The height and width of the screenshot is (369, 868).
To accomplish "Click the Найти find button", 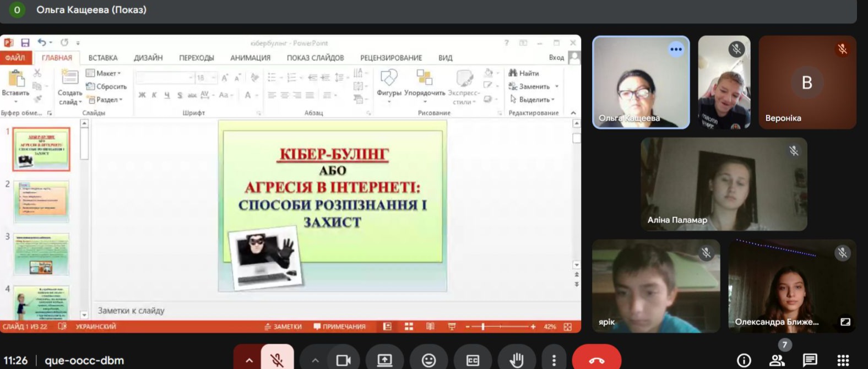I will pos(524,73).
